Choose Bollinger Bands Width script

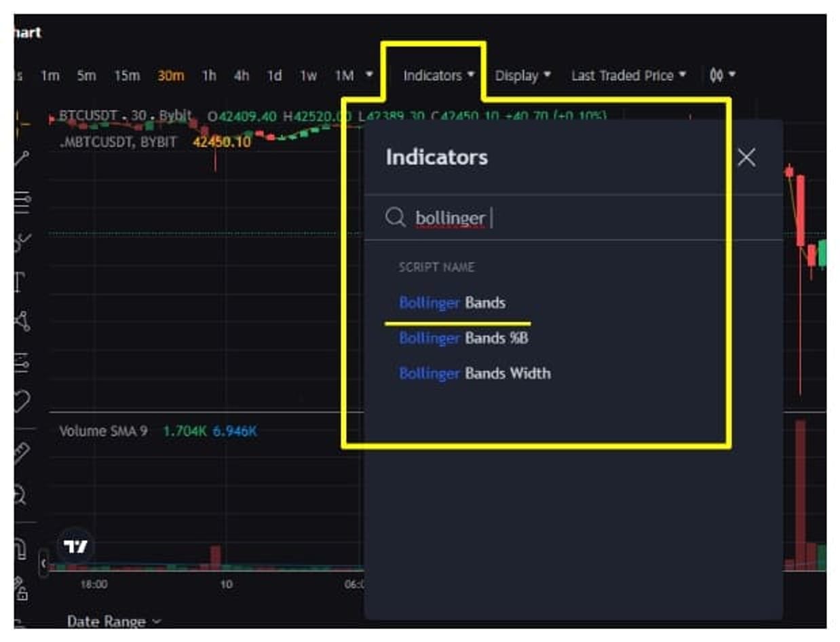pyautogui.click(x=474, y=373)
